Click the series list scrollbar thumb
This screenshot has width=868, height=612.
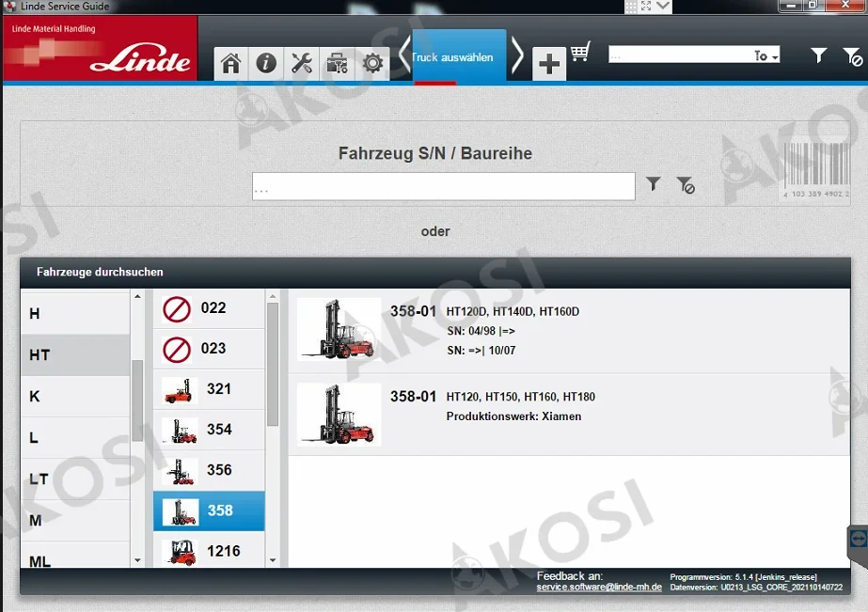(x=273, y=364)
